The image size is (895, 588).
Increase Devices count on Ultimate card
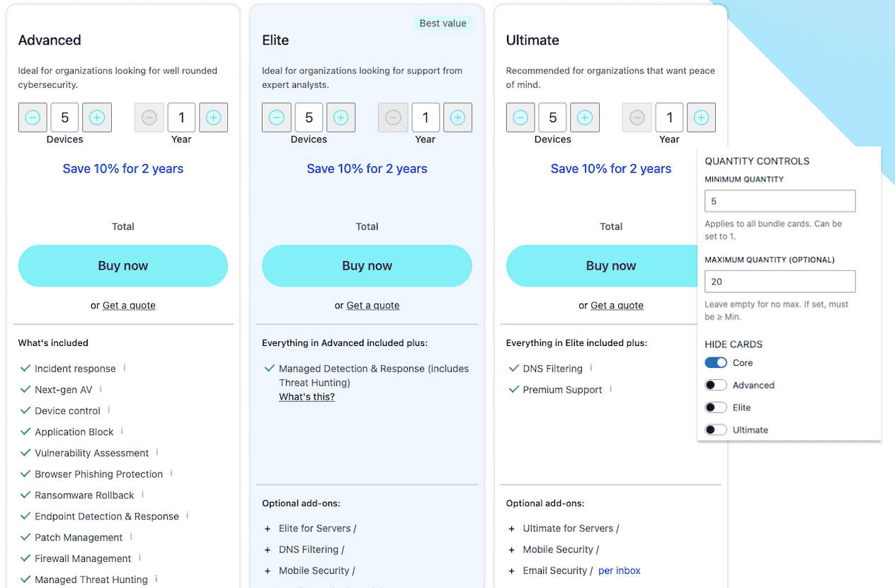tap(584, 117)
